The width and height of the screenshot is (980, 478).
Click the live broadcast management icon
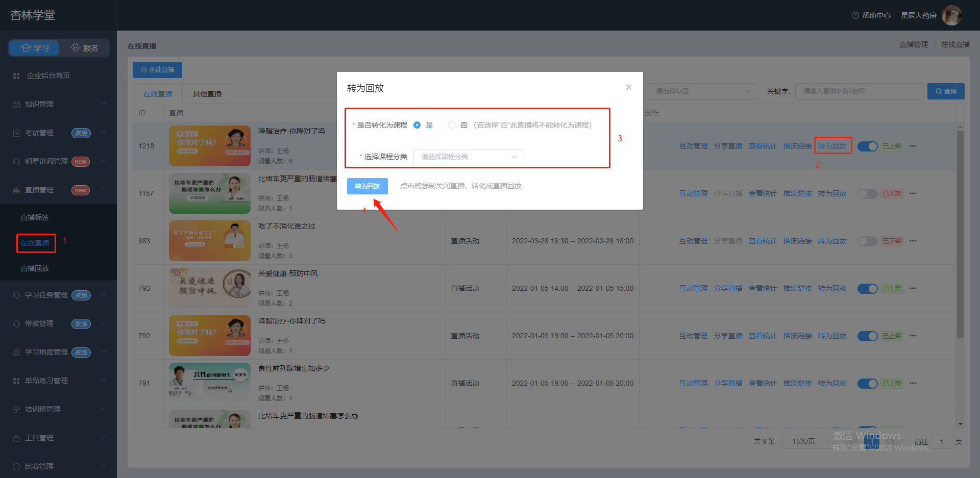16,190
